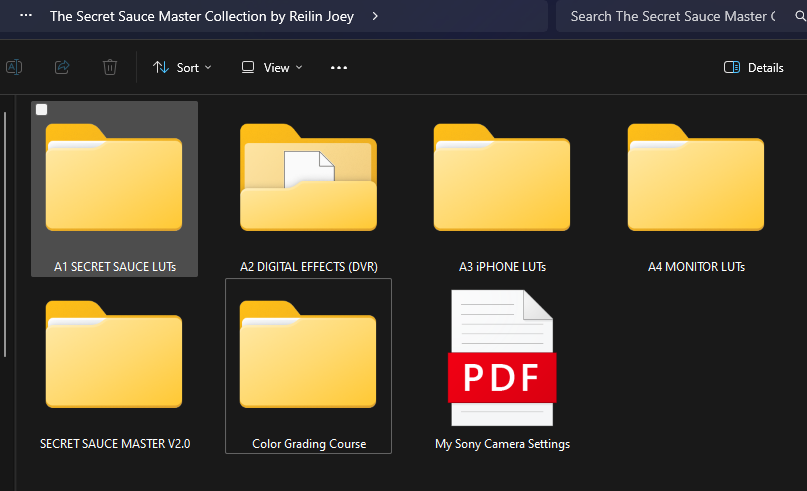Click the A1 SECRET SAUCE LUTs folder label
The width and height of the screenshot is (807, 491).
pos(114,267)
